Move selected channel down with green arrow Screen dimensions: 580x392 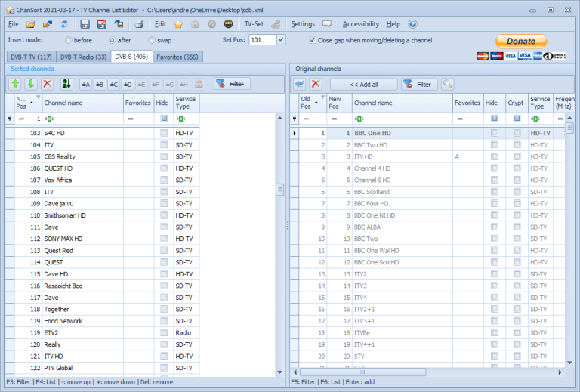31,84
